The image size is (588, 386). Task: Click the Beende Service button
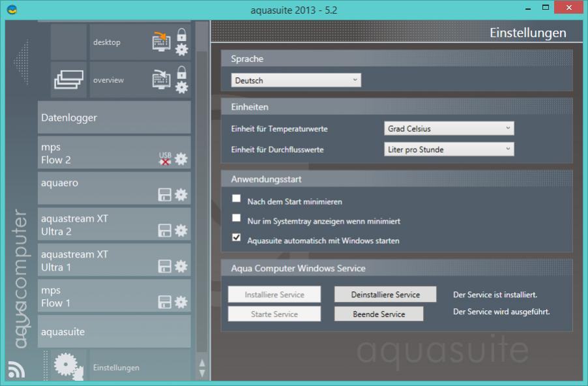click(379, 314)
